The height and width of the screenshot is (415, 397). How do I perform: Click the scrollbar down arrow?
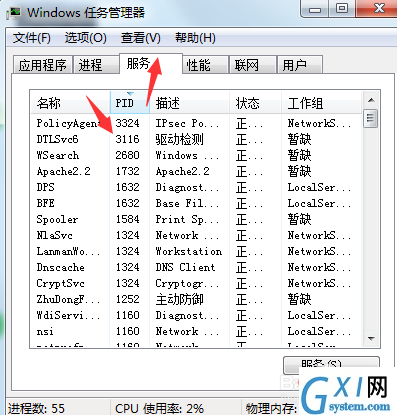371,339
